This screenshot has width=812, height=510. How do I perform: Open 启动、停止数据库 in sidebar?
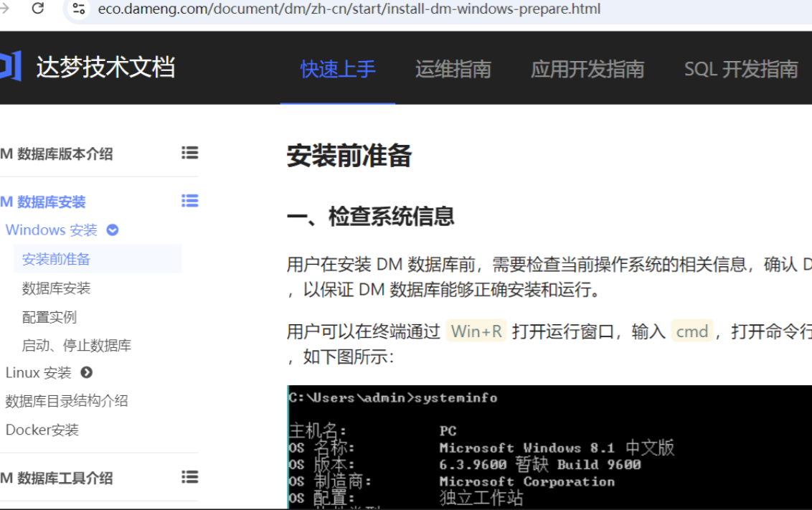point(77,345)
